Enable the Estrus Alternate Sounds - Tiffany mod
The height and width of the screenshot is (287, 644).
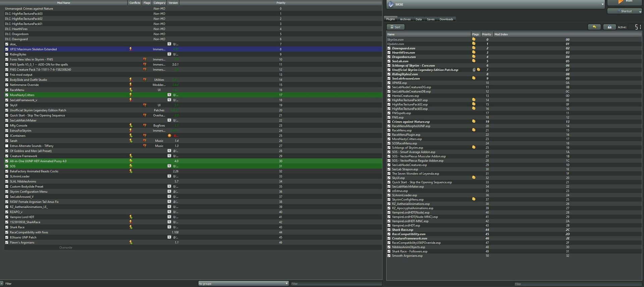[x=7, y=146]
